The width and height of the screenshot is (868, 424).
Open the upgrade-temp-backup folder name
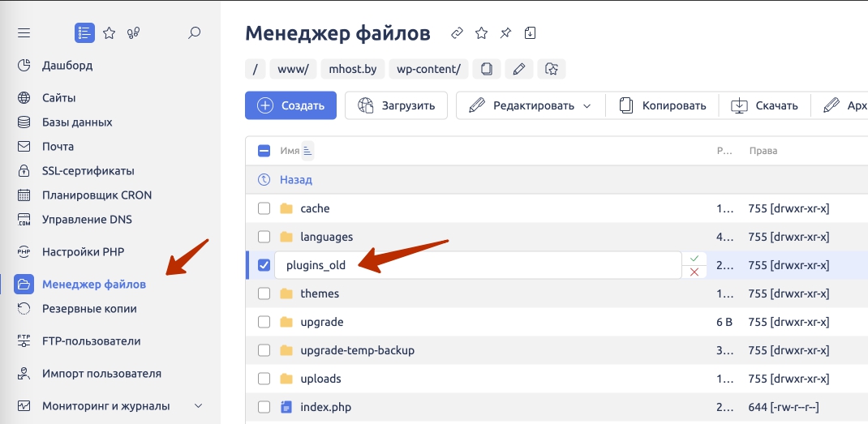(x=358, y=350)
